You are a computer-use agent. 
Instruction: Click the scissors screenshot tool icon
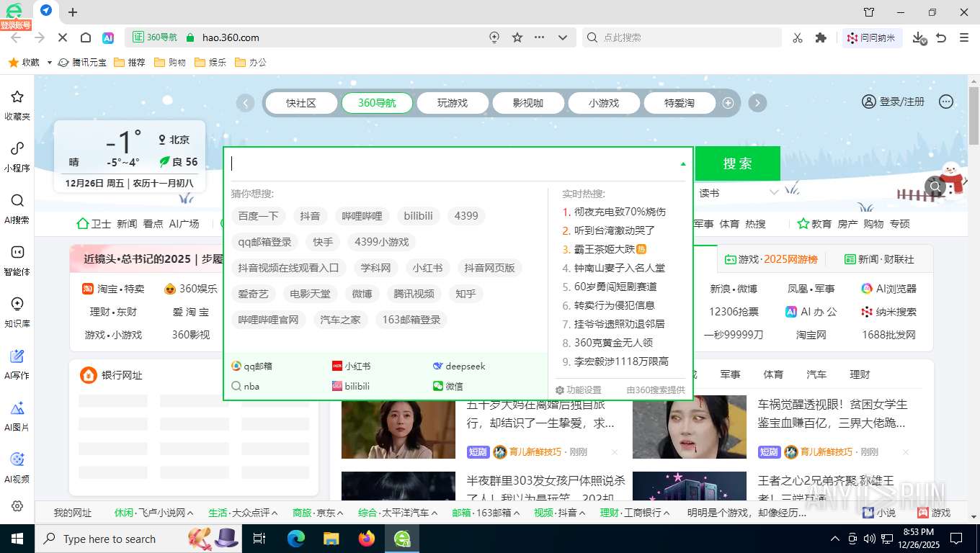[797, 37]
